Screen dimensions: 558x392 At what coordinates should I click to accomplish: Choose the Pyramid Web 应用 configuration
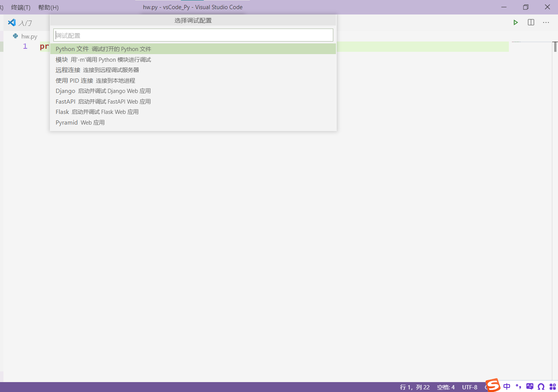click(193, 122)
